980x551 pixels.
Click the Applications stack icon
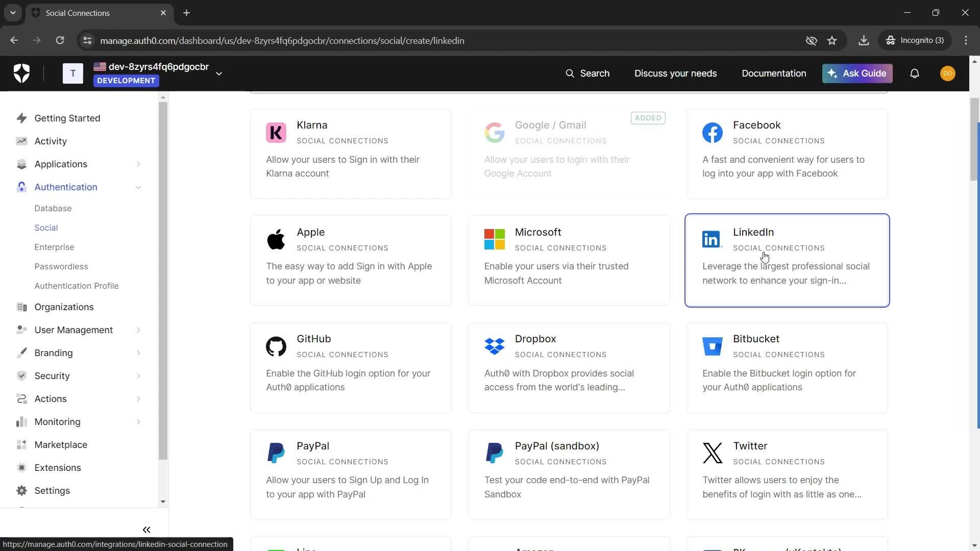point(21,164)
